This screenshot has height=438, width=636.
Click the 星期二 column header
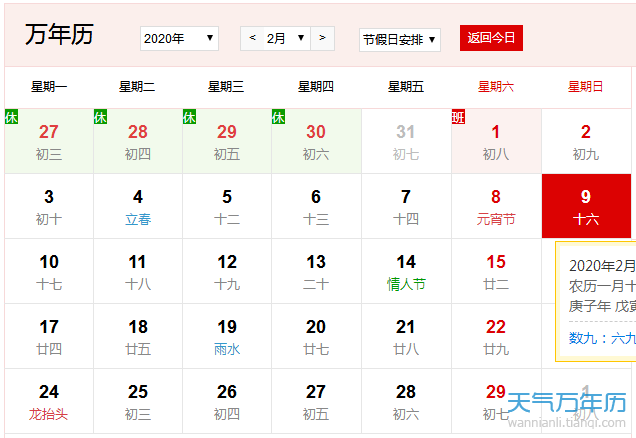137,87
